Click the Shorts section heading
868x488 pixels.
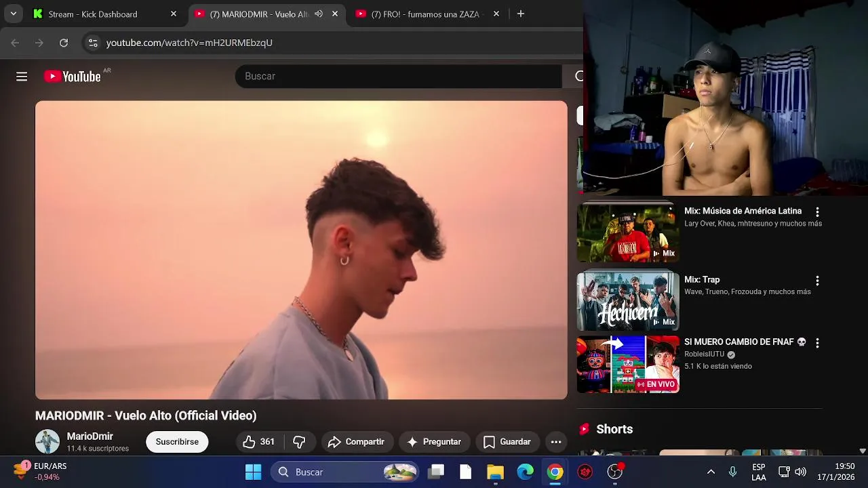614,429
